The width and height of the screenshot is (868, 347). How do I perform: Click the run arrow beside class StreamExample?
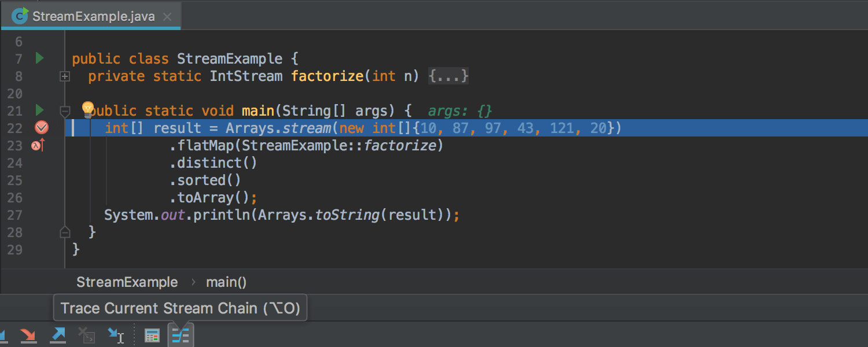point(39,58)
